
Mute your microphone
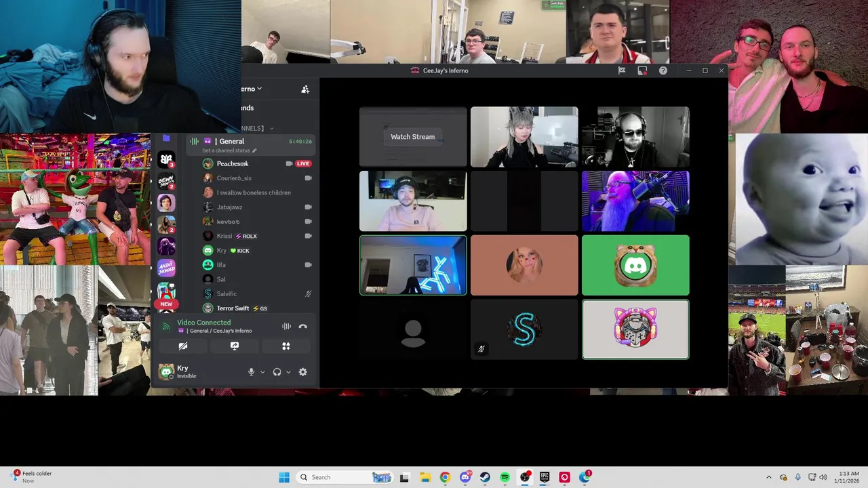pos(251,371)
